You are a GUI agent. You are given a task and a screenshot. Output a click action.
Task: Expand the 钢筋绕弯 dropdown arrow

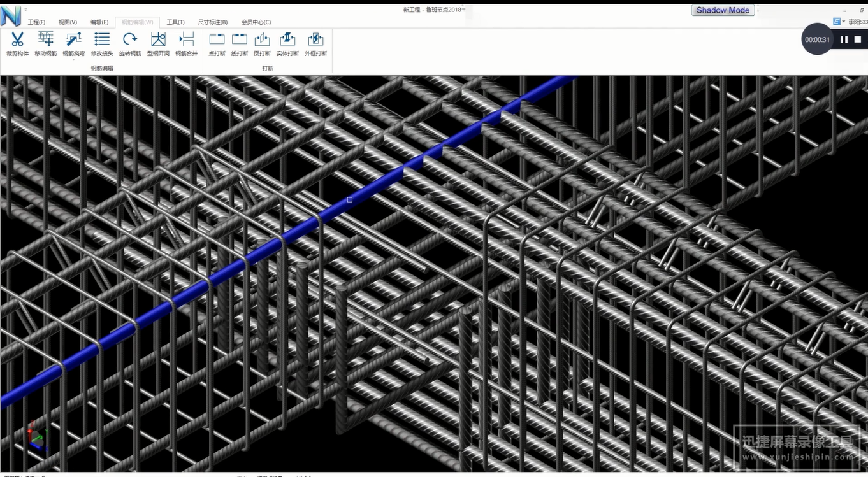tap(73, 60)
